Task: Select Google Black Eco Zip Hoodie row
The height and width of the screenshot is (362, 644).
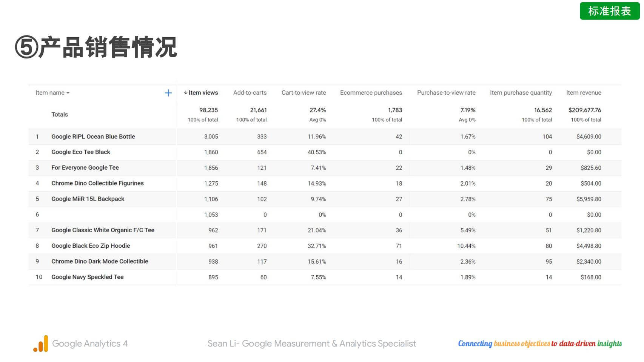Action: click(x=91, y=246)
